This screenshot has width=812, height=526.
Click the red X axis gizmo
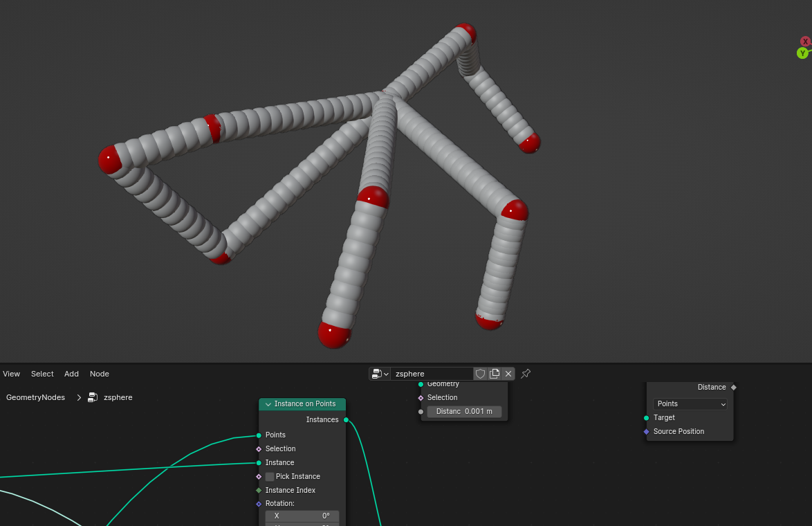pyautogui.click(x=805, y=42)
